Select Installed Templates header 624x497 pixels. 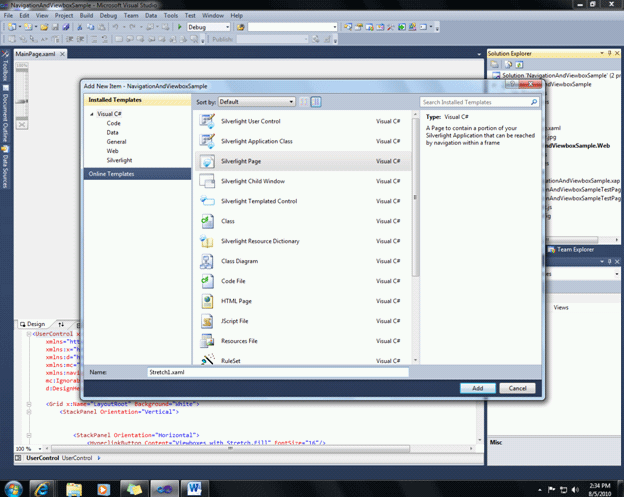click(137, 100)
